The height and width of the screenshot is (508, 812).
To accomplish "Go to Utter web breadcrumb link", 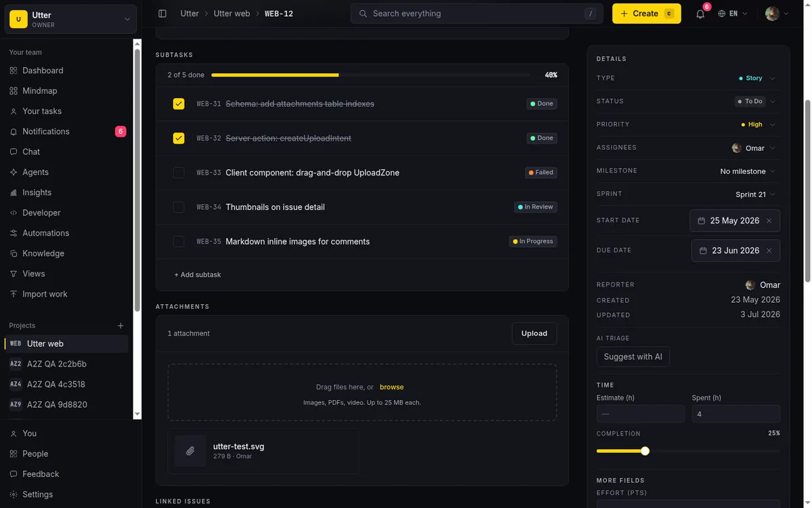I will click(232, 14).
